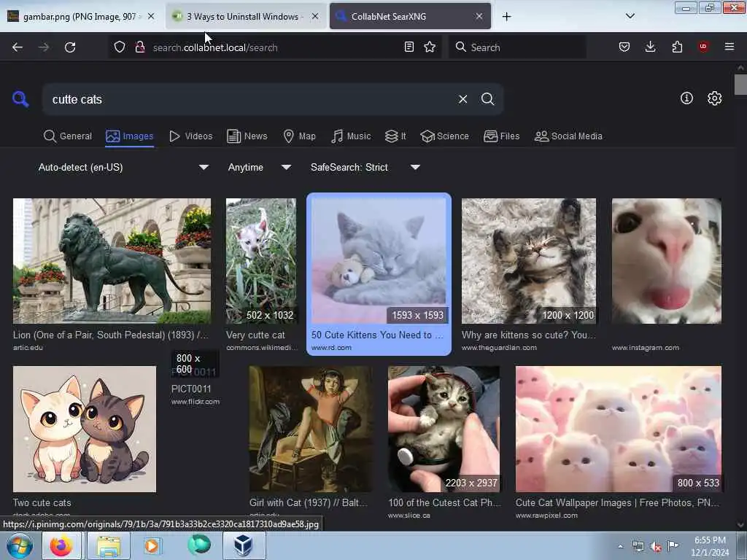This screenshot has height=560, width=747.
Task: Open the Guardian stretching kitten thumbnail
Action: (x=529, y=261)
